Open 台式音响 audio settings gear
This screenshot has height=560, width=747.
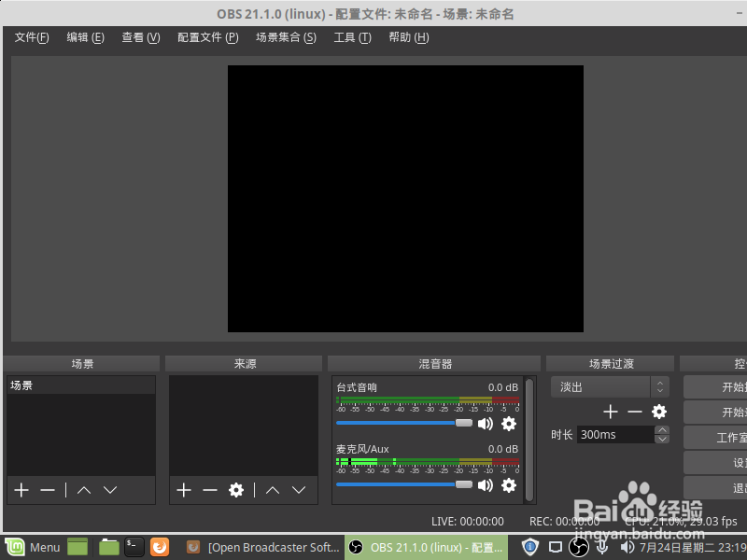[x=509, y=424]
